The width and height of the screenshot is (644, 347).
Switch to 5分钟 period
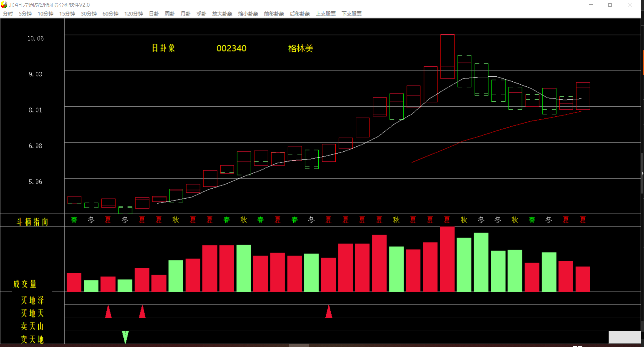point(25,14)
